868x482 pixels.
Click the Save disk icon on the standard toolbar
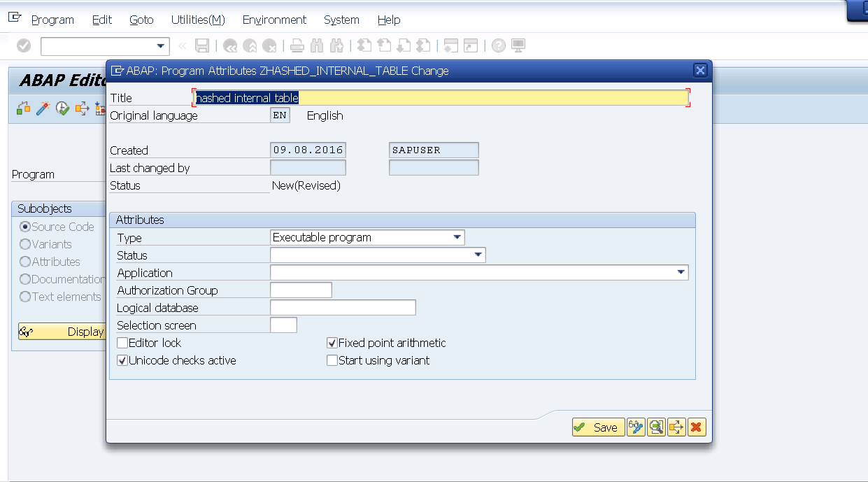(x=203, y=45)
